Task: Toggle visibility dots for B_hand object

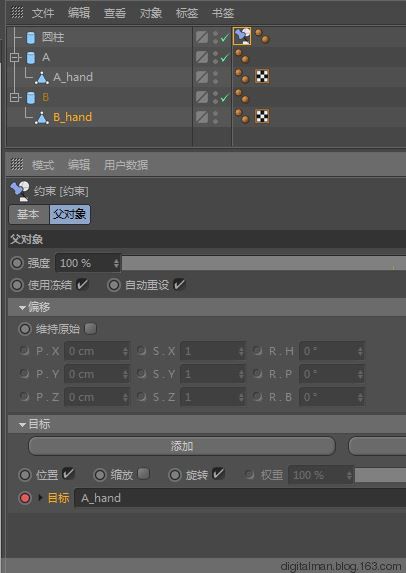Action: (x=215, y=117)
